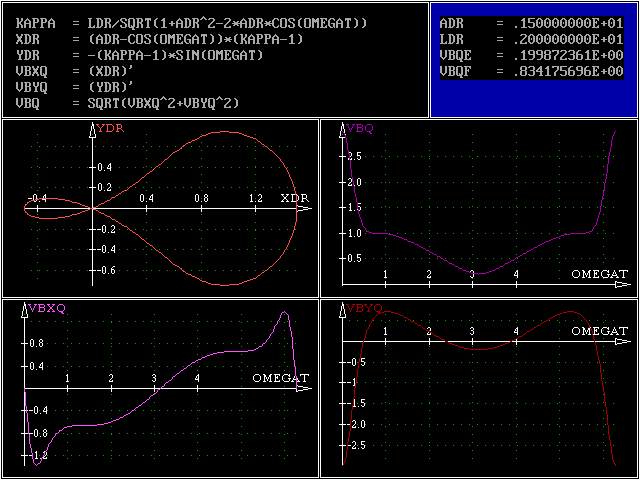The image size is (640, 480).
Task: Click OMEGAT axis label in the VBQ plot
Action: pos(600,274)
